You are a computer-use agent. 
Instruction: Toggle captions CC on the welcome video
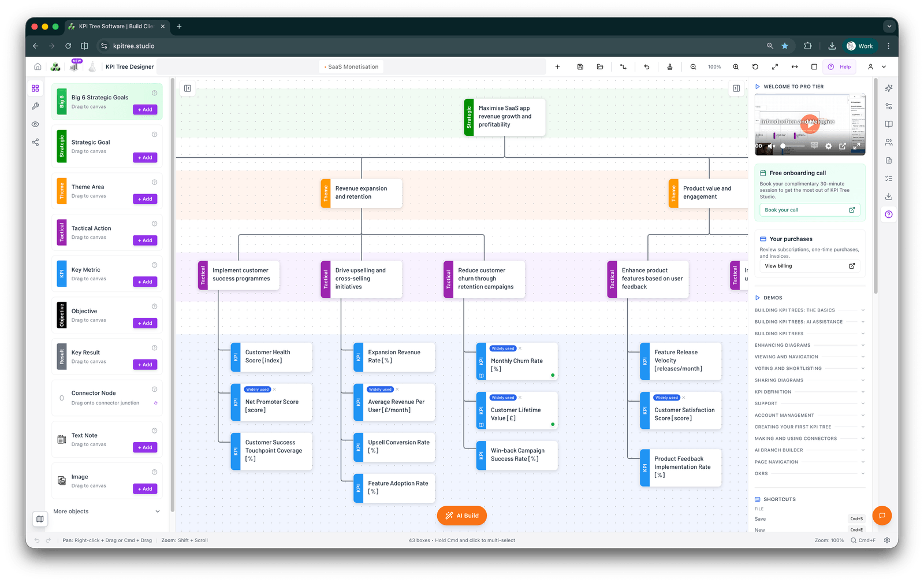814,146
